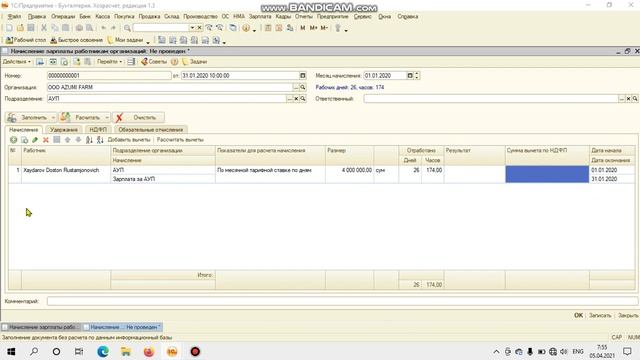Click the Edit row pencil icon
Screen dimensions: 640x360
point(35,140)
